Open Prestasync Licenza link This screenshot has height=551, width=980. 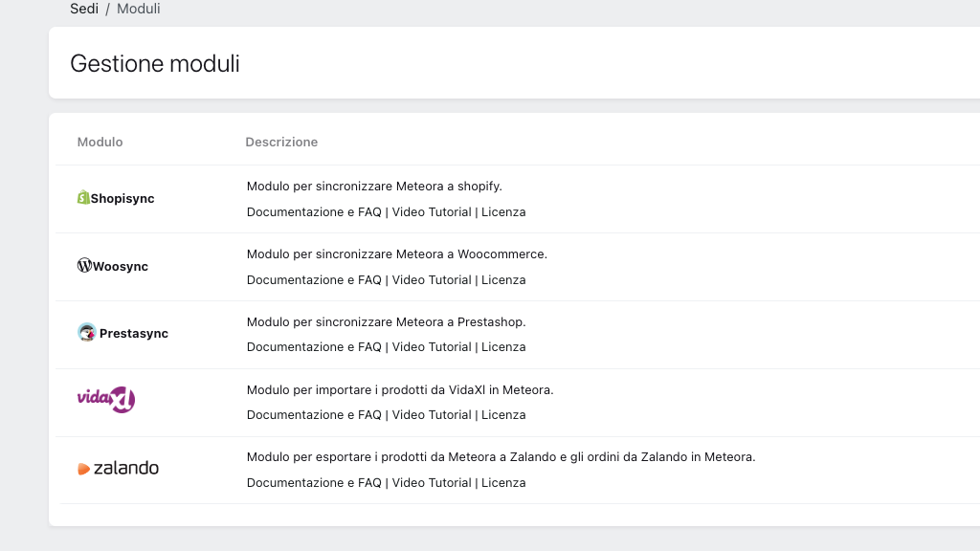pos(503,346)
